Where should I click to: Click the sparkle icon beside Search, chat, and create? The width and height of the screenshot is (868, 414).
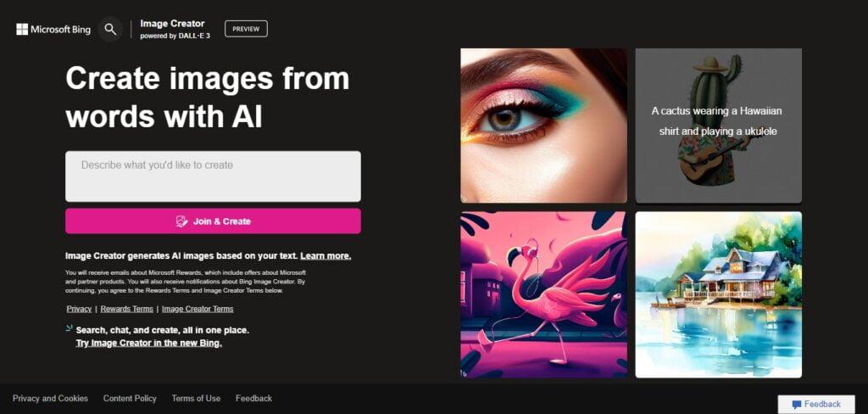point(70,328)
